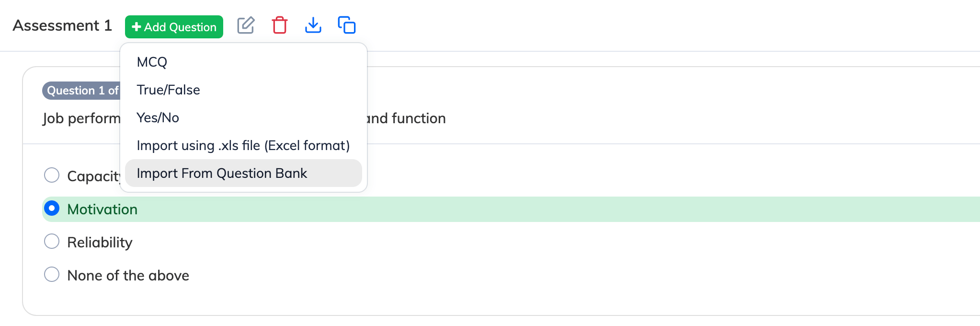Choose Import using .xls file option

[x=243, y=146]
